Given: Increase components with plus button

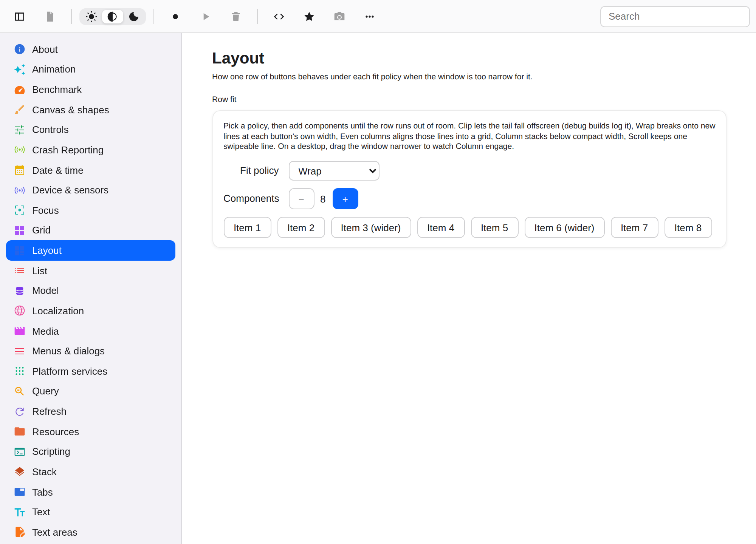Looking at the screenshot, I should (345, 199).
